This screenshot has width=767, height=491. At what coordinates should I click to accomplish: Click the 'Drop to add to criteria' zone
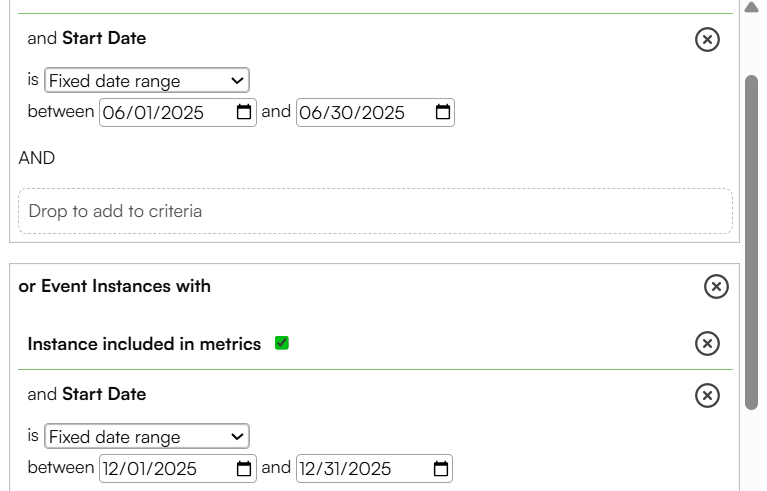coord(375,211)
